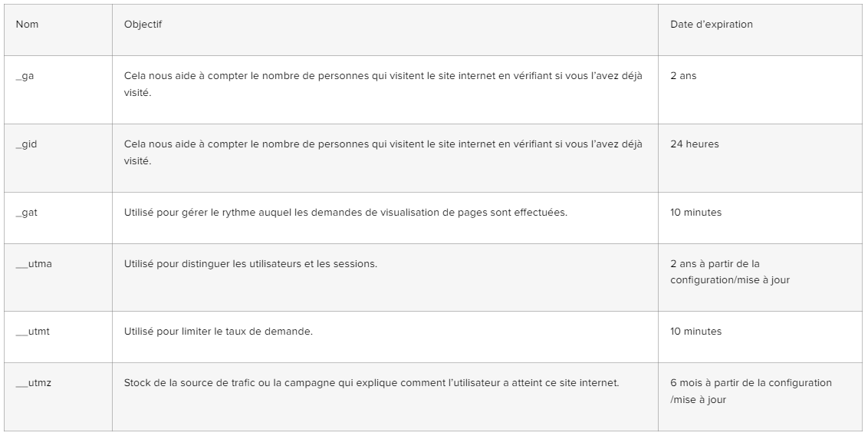Click the "24 heures" expiration cell
The width and height of the screenshot is (868, 436).
(x=694, y=144)
